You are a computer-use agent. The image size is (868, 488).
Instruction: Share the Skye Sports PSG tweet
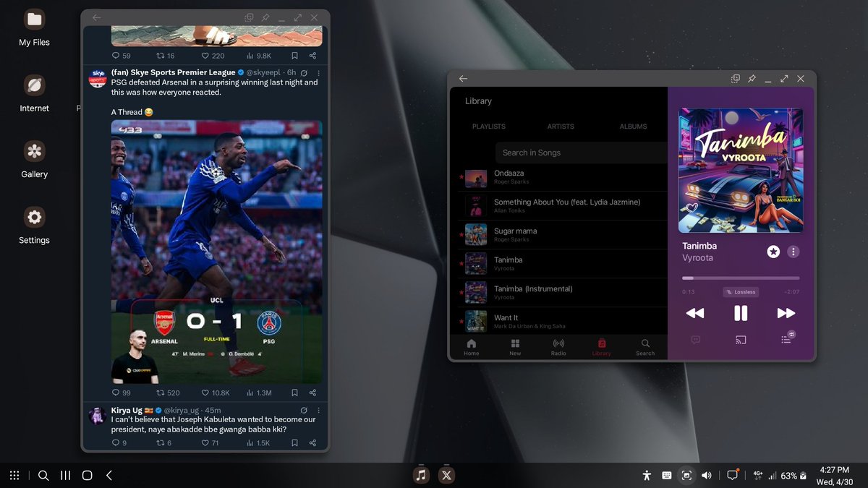pos(312,393)
